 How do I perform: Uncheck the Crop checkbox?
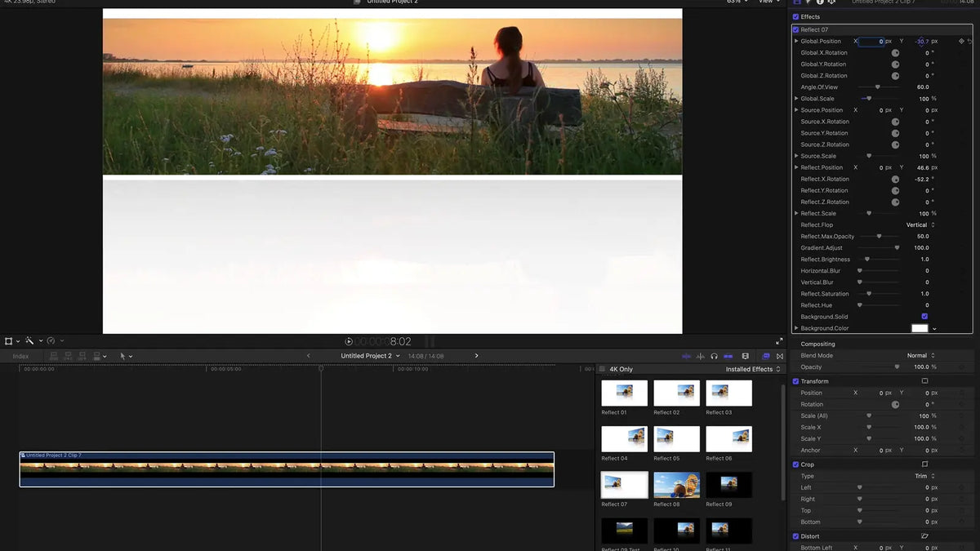[796, 464]
